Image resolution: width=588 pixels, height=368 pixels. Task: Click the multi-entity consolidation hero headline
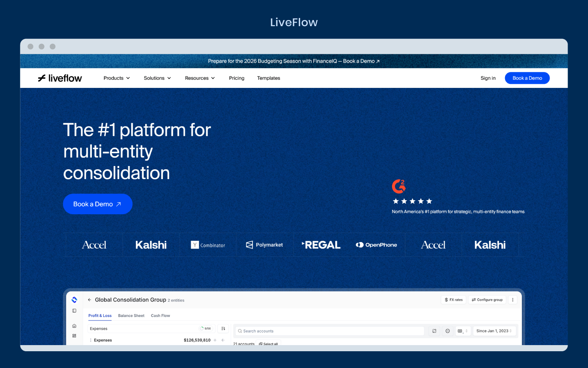click(137, 151)
